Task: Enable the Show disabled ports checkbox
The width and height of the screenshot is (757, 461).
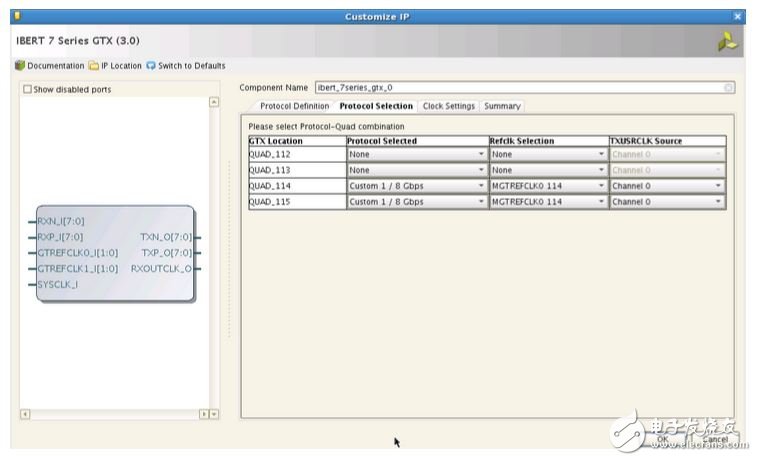Action: (x=28, y=89)
